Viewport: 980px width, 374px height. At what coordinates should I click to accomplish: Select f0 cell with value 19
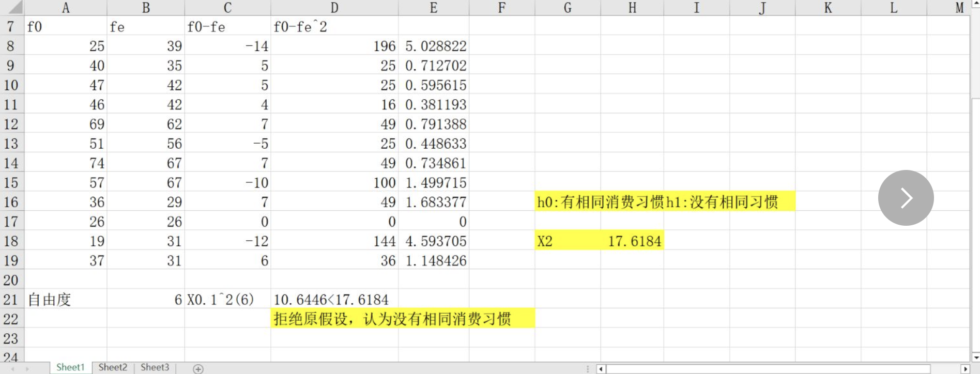pyautogui.click(x=66, y=241)
